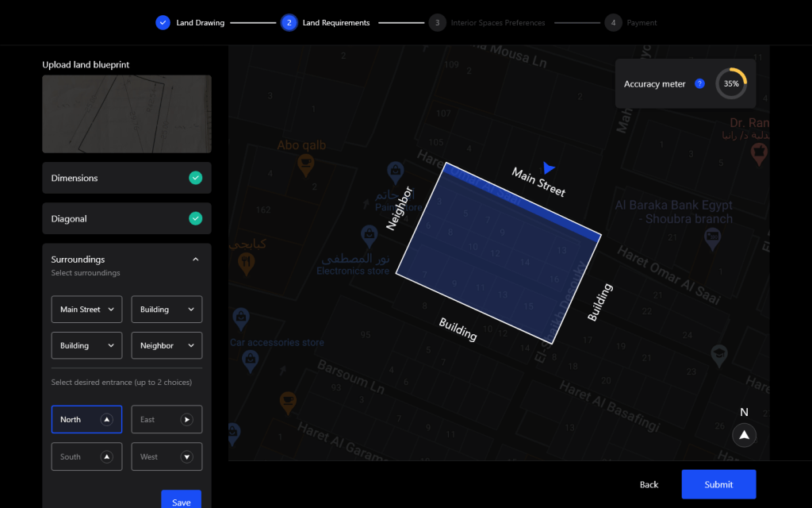Click the north compass arrow on map

(744, 435)
